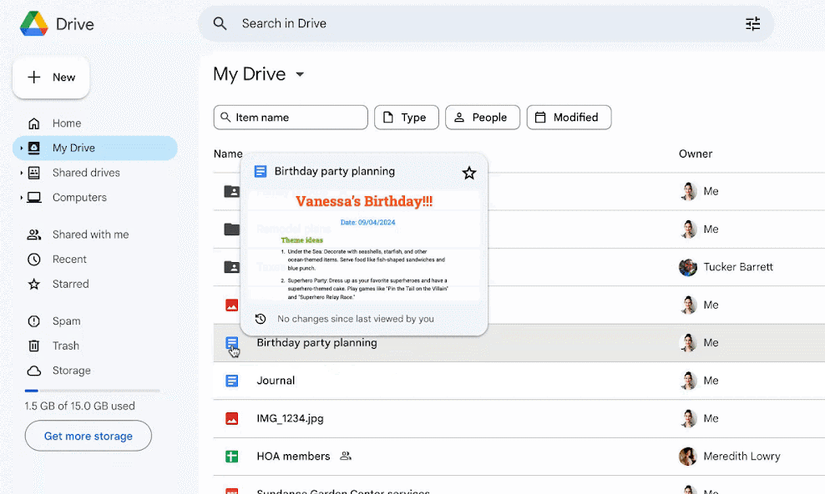825x494 pixels.
Task: Click the storage usage progress bar
Action: tap(92, 391)
